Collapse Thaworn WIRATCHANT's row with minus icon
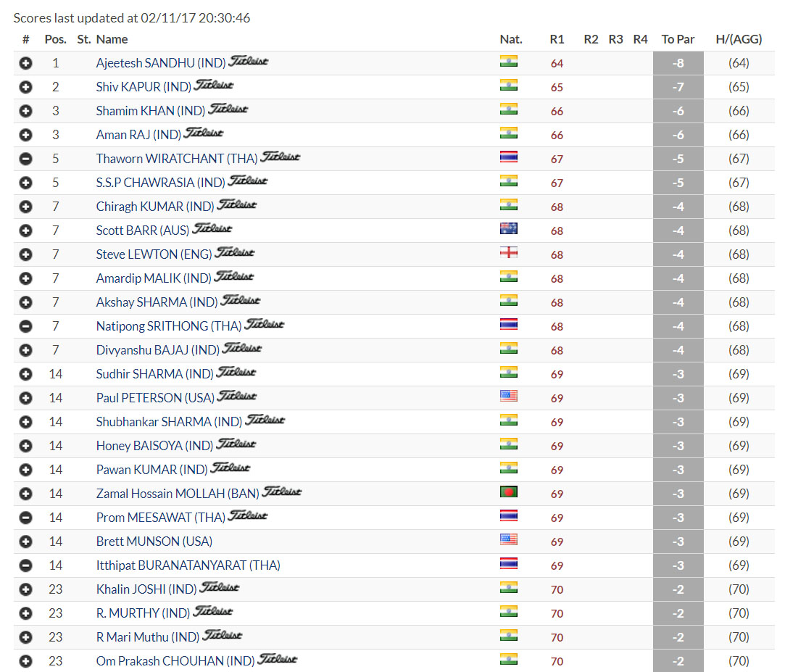The image size is (785, 672). tap(25, 159)
